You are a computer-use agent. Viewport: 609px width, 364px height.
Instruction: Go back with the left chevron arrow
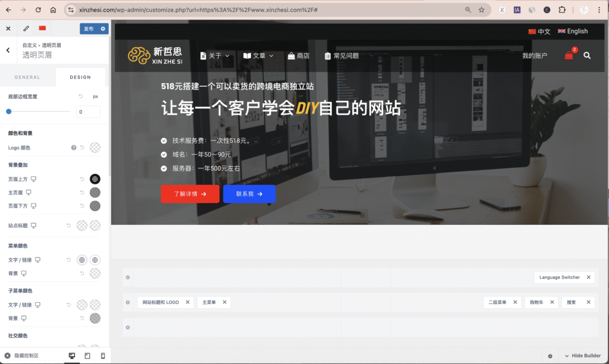pyautogui.click(x=8, y=50)
